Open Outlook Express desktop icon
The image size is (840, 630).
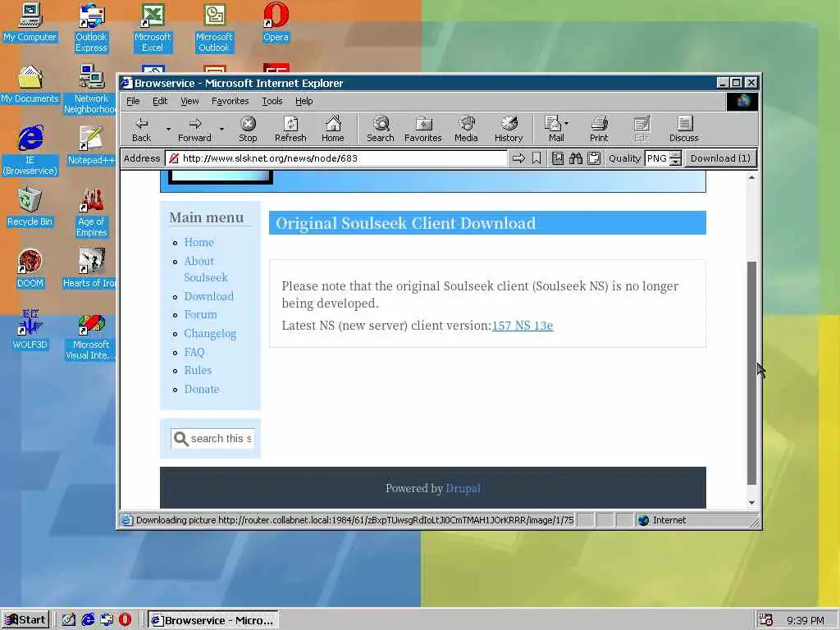coord(91,28)
